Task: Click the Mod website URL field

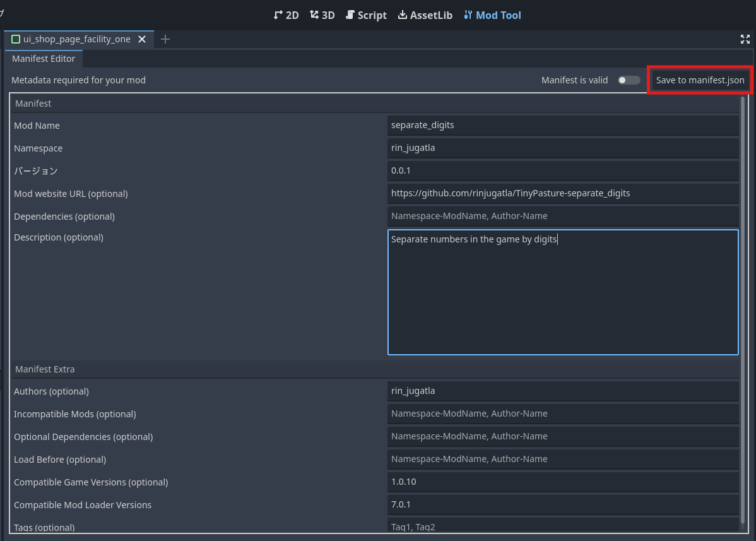Action: (563, 193)
